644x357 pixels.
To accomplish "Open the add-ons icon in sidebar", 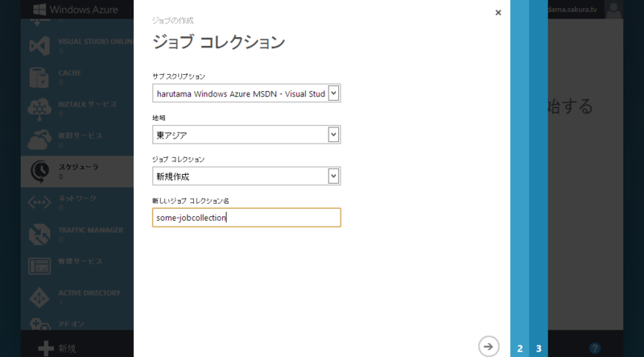I will tap(39, 324).
